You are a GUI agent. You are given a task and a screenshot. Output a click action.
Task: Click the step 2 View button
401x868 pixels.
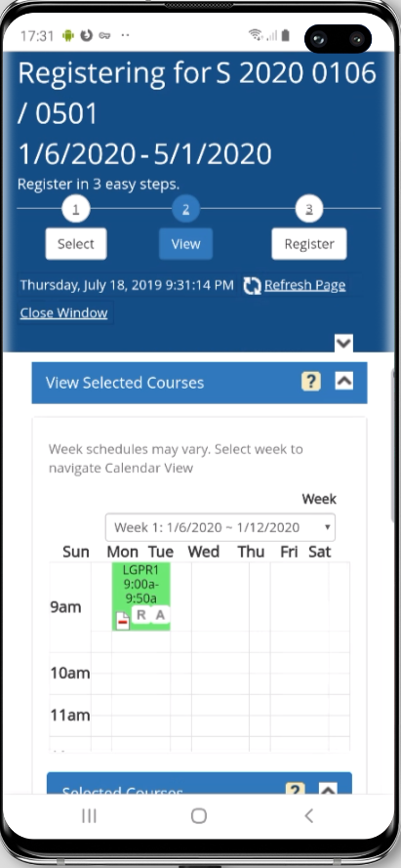point(185,244)
